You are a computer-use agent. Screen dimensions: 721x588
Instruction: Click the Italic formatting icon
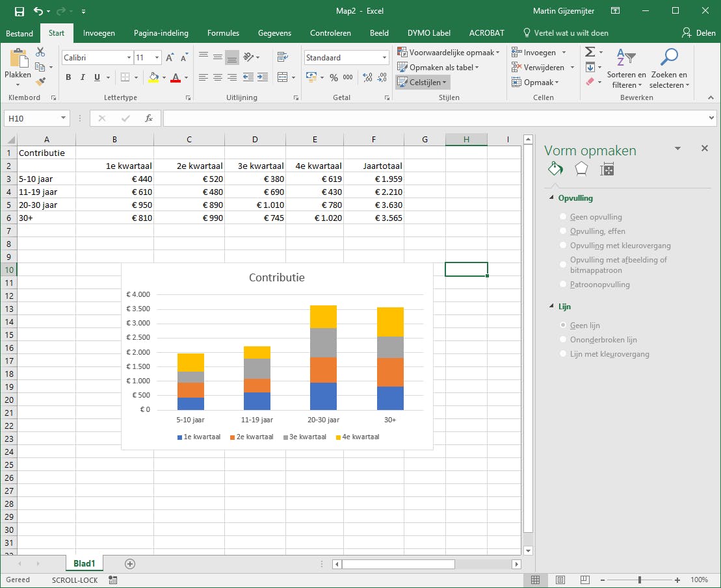click(83, 77)
